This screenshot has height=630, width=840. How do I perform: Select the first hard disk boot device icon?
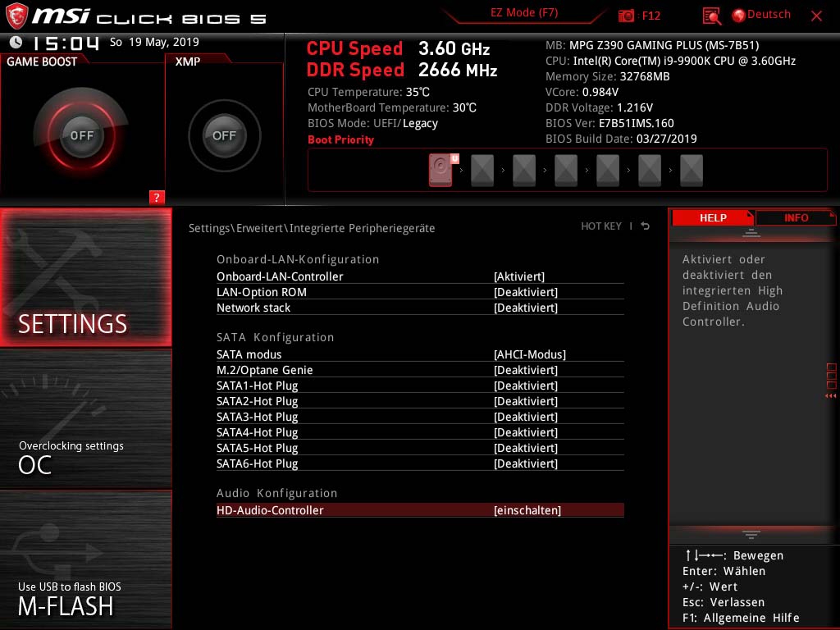pyautogui.click(x=441, y=171)
